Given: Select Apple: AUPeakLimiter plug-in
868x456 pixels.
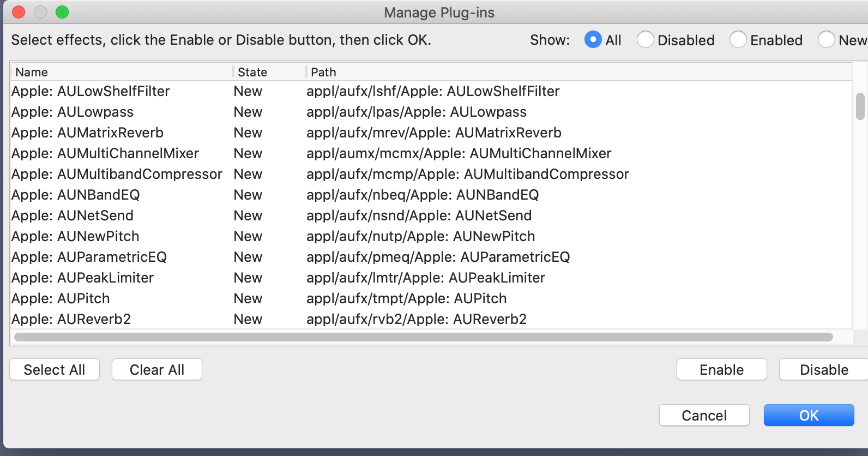Looking at the screenshot, I should 431,278.
